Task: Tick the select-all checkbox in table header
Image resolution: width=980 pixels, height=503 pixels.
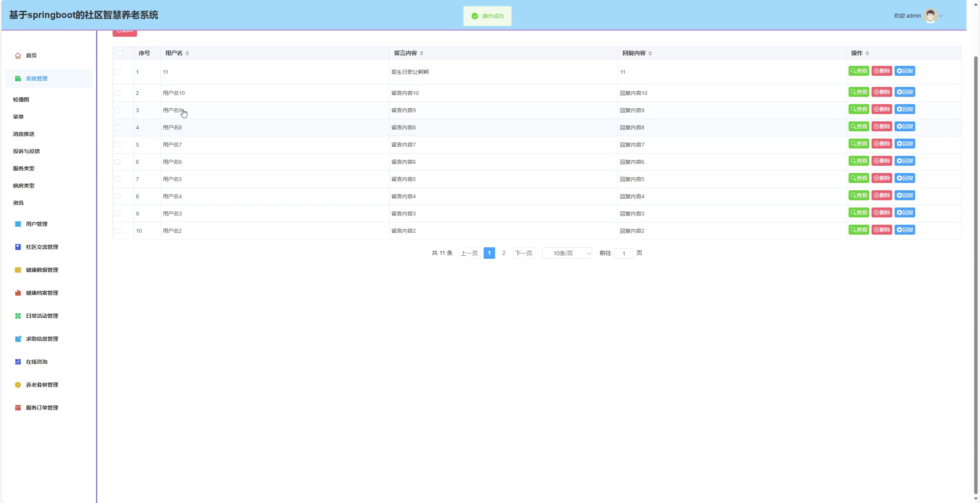Action: tap(120, 53)
